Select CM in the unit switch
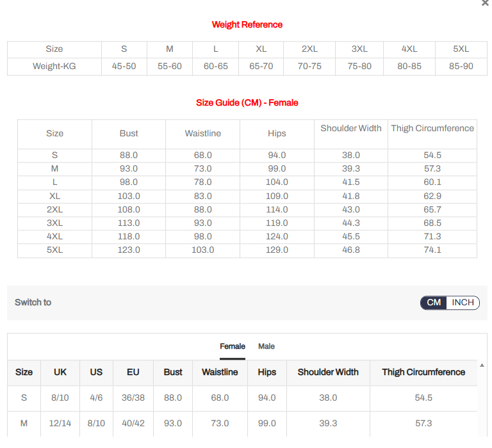 click(x=434, y=303)
